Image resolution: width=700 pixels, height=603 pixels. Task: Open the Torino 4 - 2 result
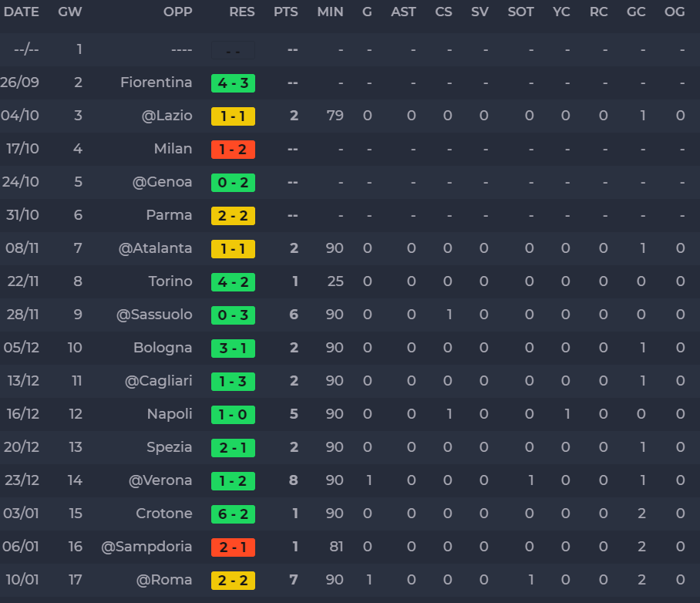tap(233, 282)
